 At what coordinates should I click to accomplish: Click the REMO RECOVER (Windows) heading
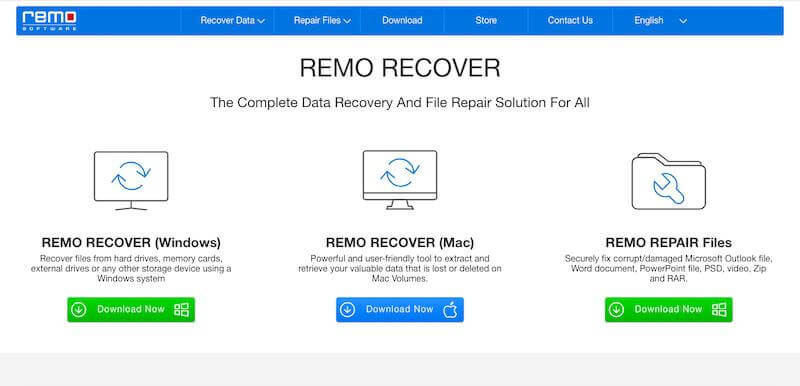click(x=131, y=242)
